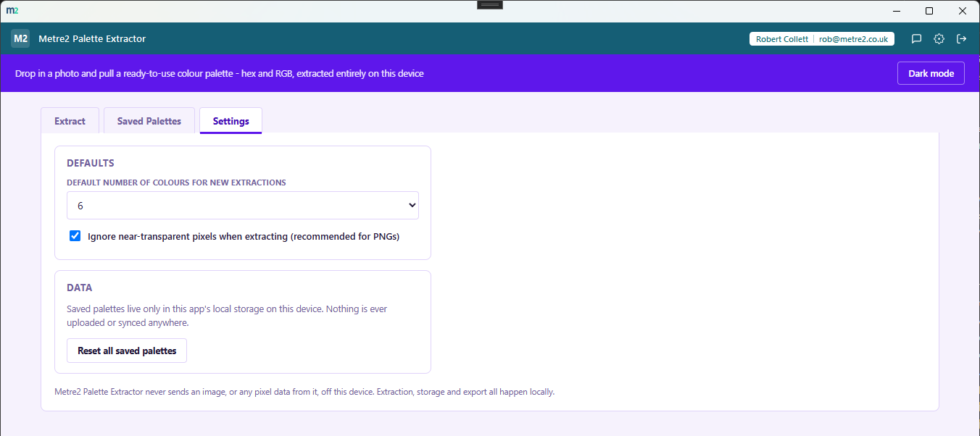Enable Dark mode button
980x436 pixels.
click(931, 73)
